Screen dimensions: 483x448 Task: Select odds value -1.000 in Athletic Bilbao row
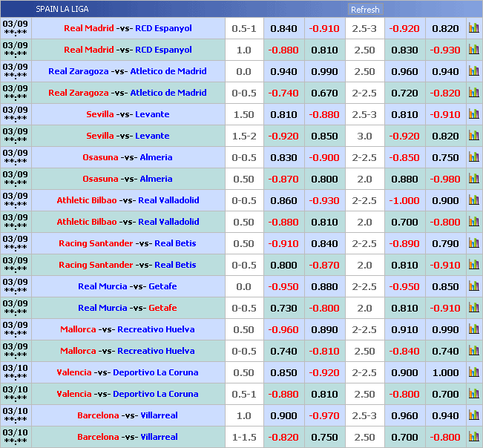click(404, 201)
